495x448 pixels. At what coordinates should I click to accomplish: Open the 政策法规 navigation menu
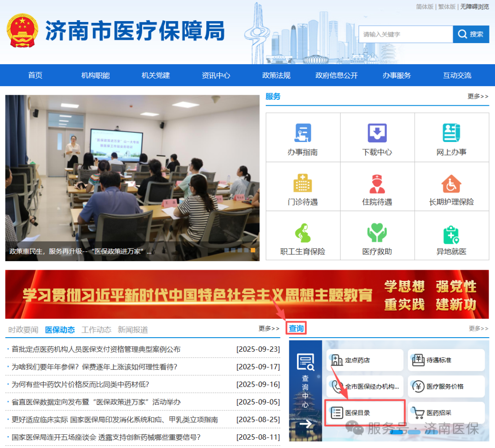[276, 76]
